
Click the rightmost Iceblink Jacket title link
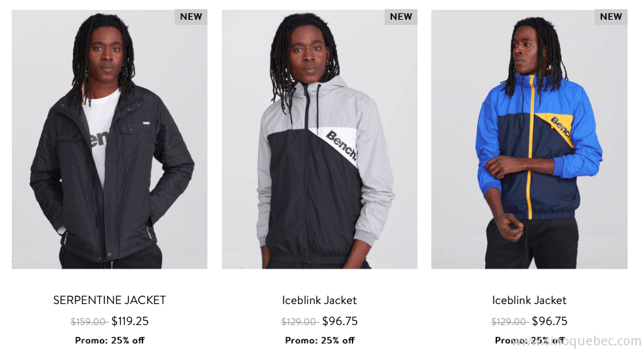coord(529,300)
